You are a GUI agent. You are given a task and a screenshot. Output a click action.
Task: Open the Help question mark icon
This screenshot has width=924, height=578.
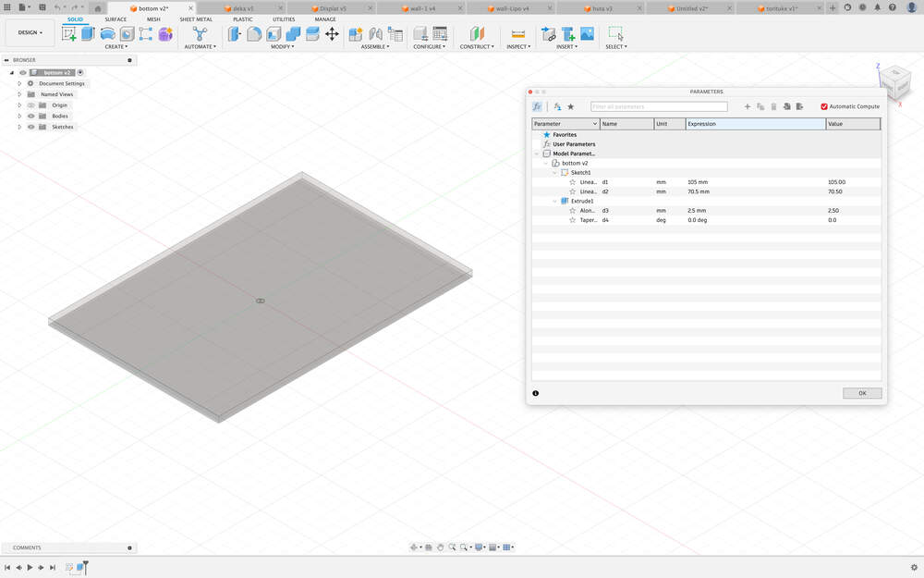click(x=893, y=7)
